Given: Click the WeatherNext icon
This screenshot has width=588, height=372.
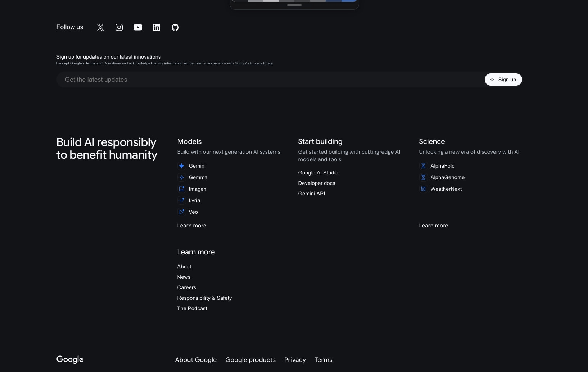Looking at the screenshot, I should pyautogui.click(x=424, y=189).
